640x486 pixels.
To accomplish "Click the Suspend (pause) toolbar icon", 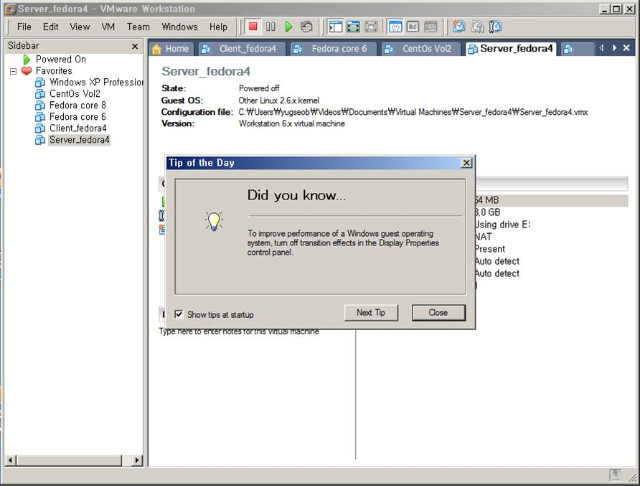I will [270, 27].
